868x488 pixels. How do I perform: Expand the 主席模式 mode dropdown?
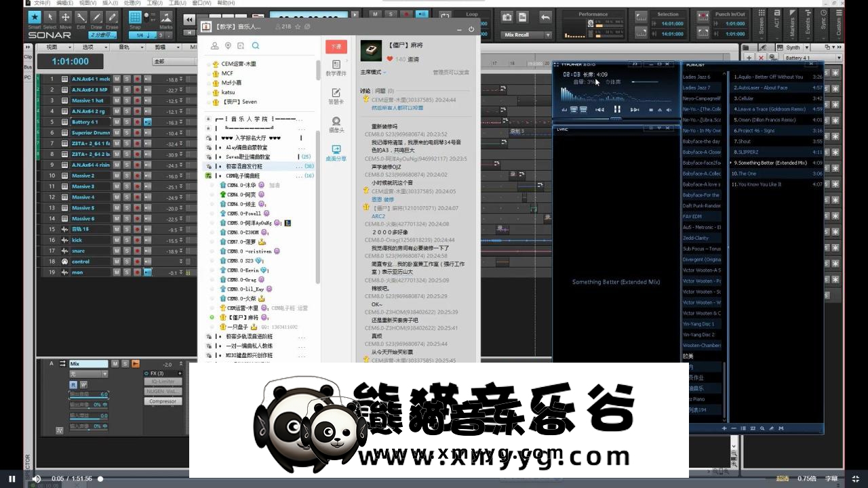pos(373,72)
